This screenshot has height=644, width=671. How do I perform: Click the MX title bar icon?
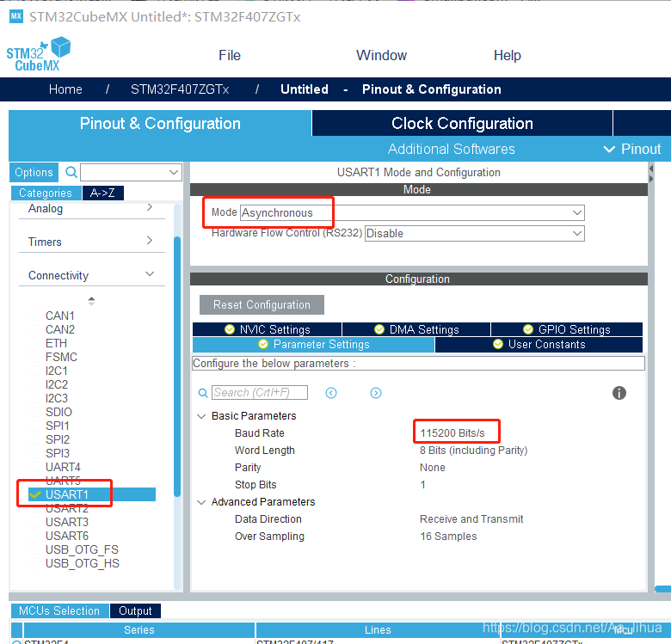click(x=16, y=16)
